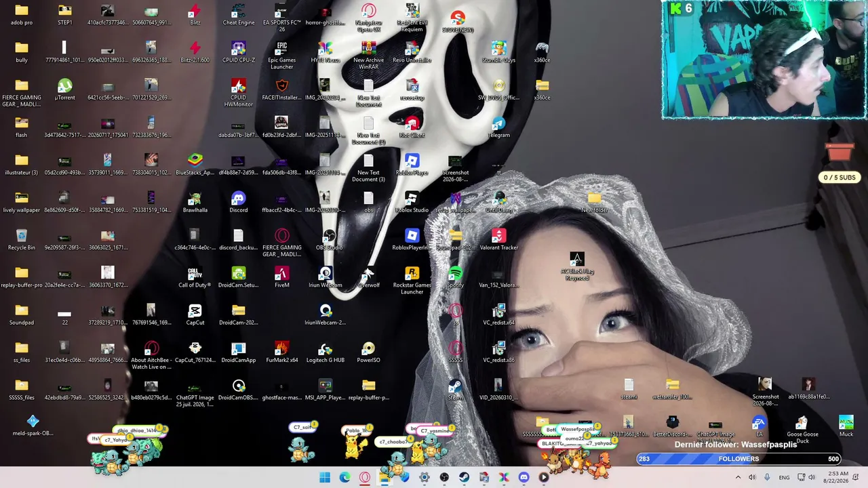
Task: Select the CPUID CPU-Z desktop icon
Action: 239,52
